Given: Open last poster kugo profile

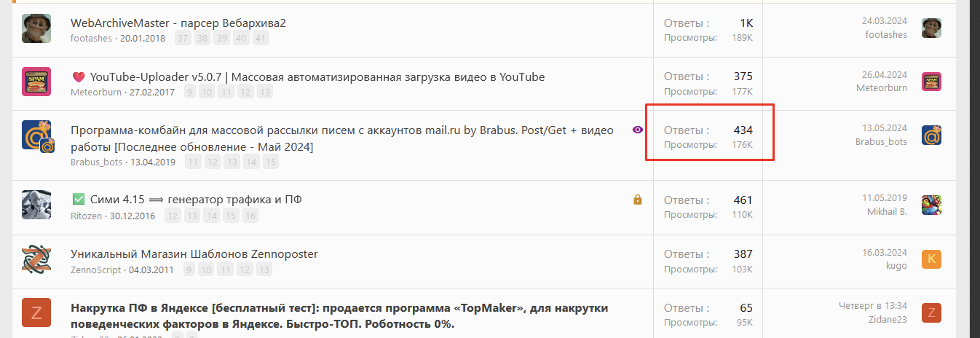Looking at the screenshot, I should [897, 266].
